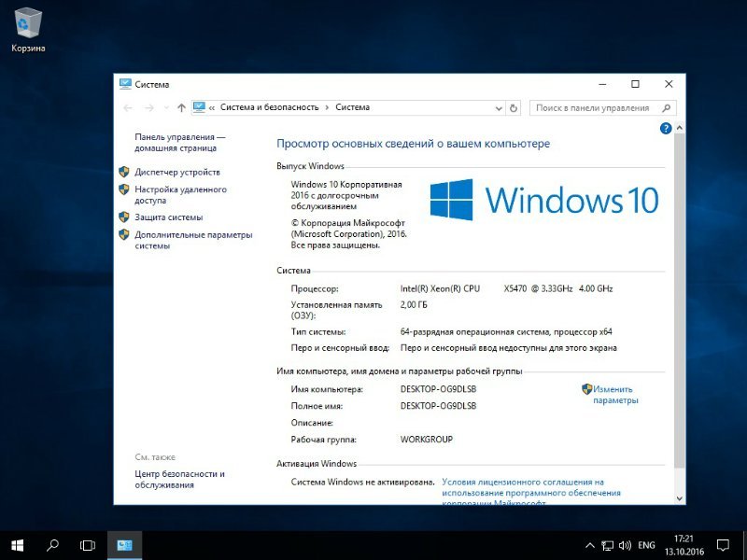Click the shield icon beside «Дополнительные параметры системы»
747x560 pixels.
coord(124,234)
